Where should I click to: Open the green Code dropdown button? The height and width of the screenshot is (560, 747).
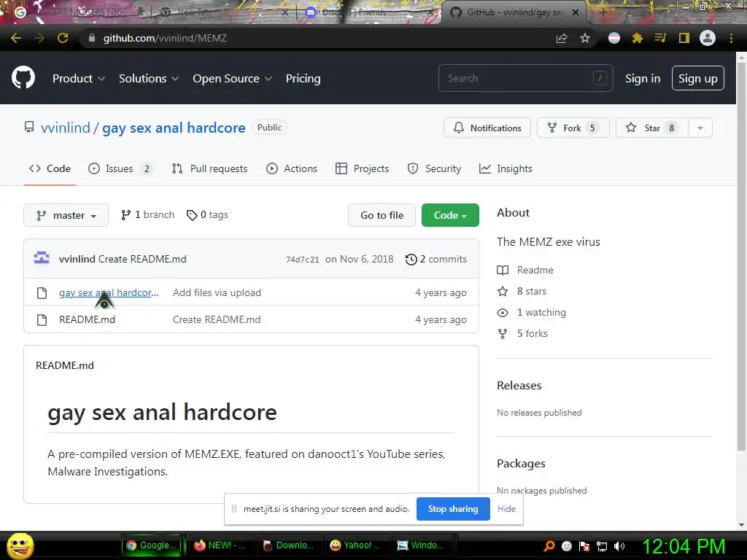click(x=450, y=215)
